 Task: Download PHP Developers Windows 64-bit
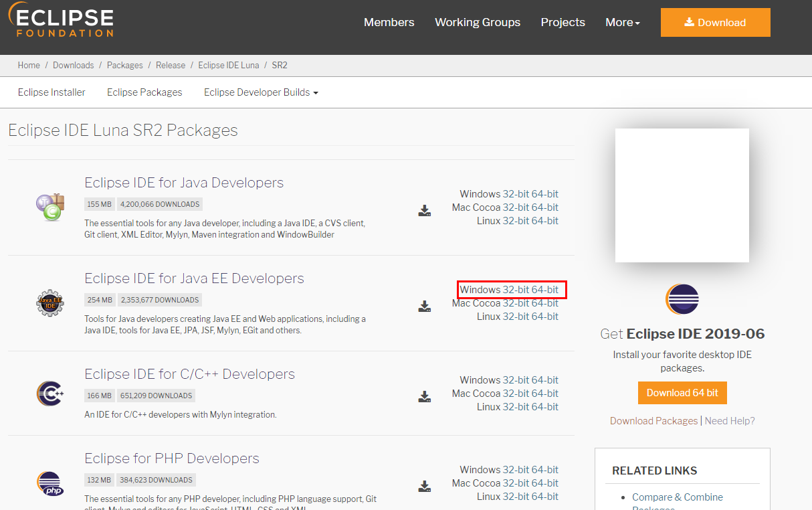pos(545,470)
